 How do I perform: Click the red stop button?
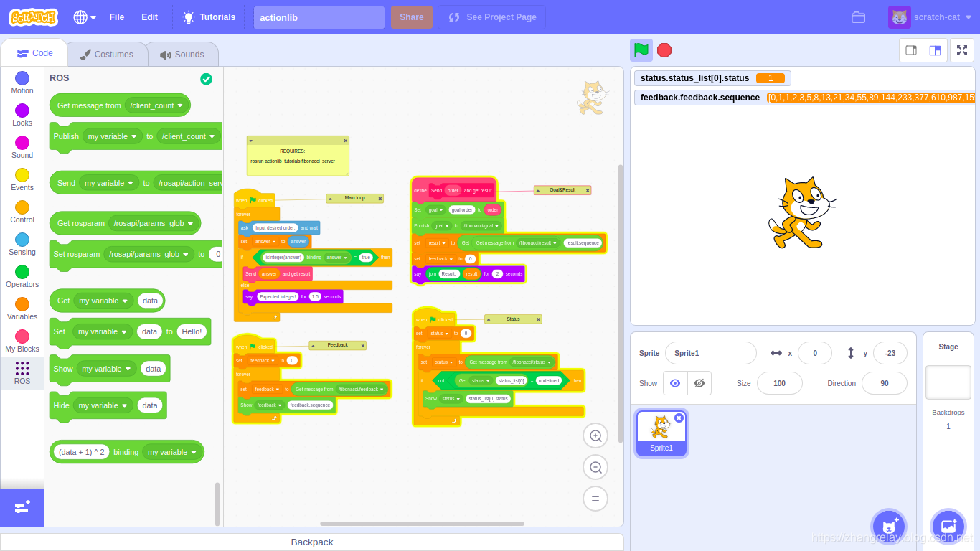pos(664,50)
